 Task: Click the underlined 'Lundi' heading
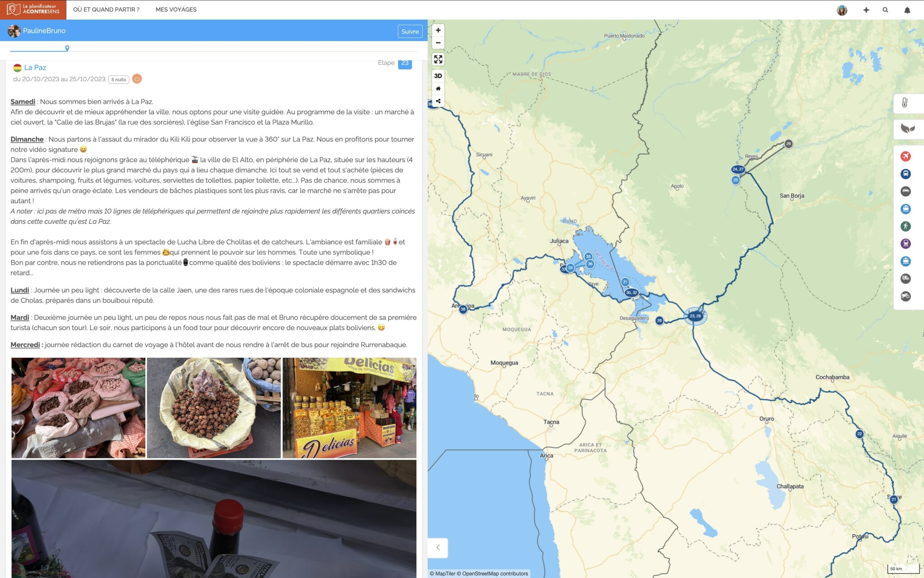click(x=20, y=290)
